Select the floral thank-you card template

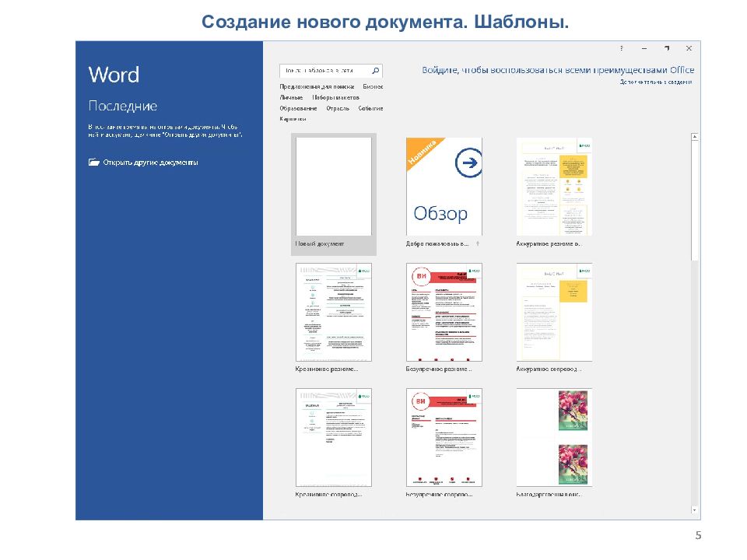pyautogui.click(x=555, y=437)
